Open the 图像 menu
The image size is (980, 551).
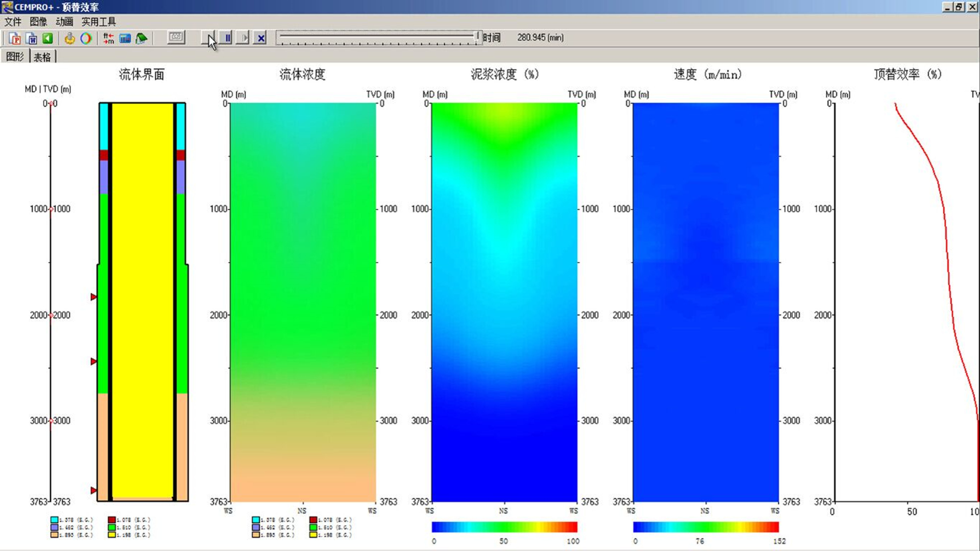pyautogui.click(x=38, y=22)
